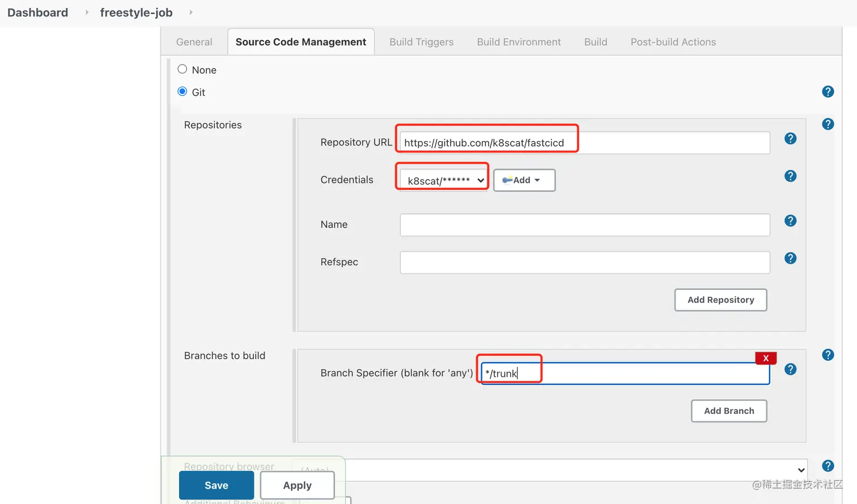Click the Save button
This screenshot has width=857, height=504.
pos(216,485)
